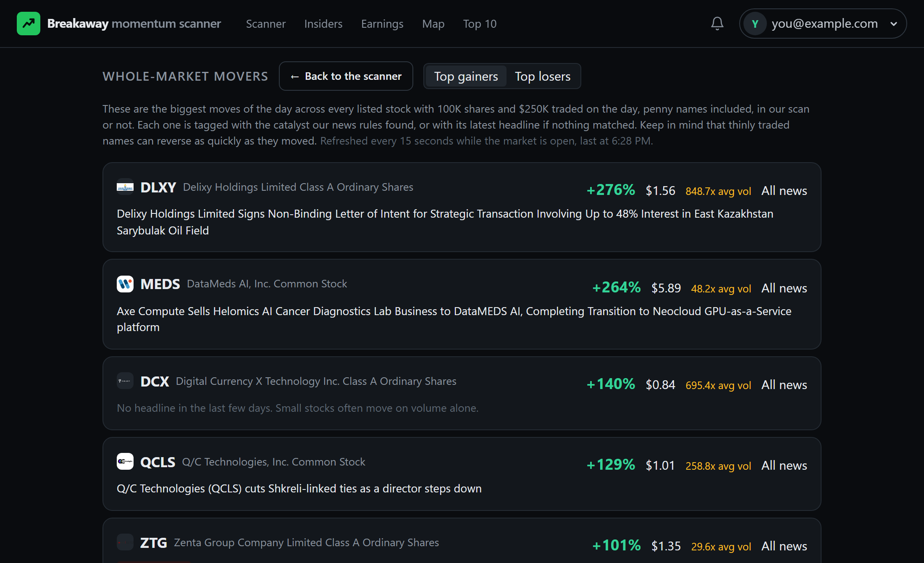The image size is (924, 563).
Task: Click the 258.8x avg vol value
Action: click(x=718, y=466)
